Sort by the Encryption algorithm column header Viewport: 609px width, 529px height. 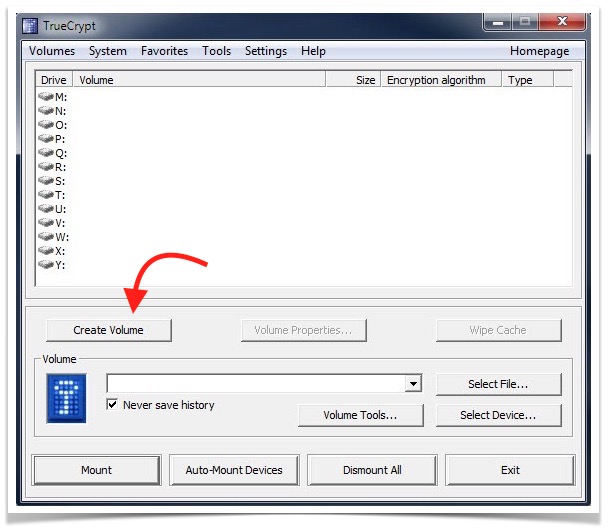coord(436,80)
